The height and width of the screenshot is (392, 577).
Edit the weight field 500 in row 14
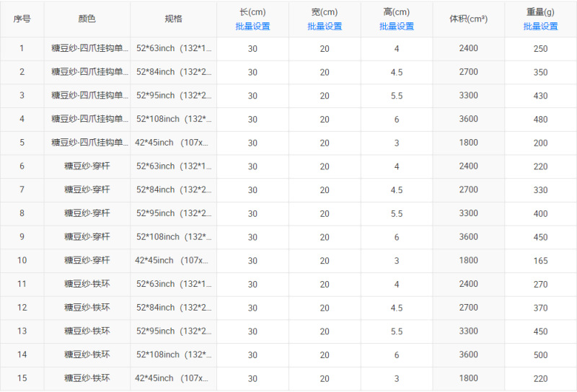(540, 355)
